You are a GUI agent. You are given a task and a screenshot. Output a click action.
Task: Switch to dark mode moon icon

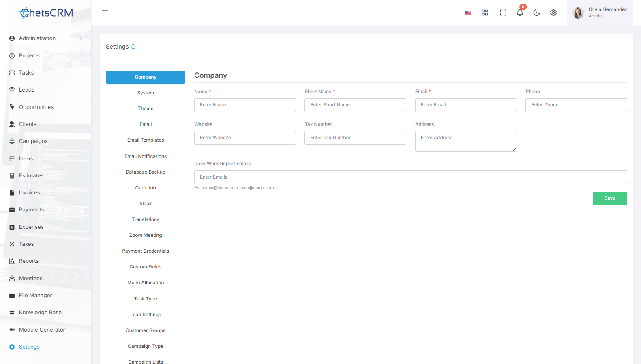pos(537,13)
